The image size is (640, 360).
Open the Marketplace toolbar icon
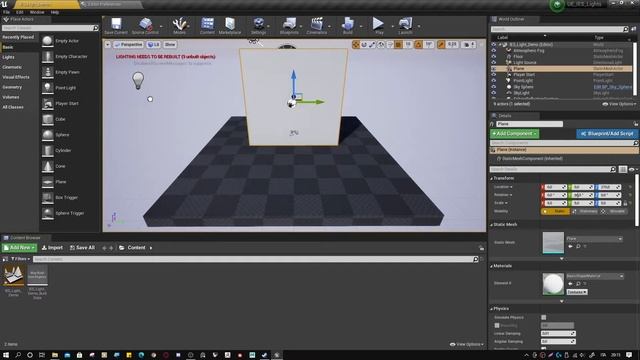(x=230, y=25)
